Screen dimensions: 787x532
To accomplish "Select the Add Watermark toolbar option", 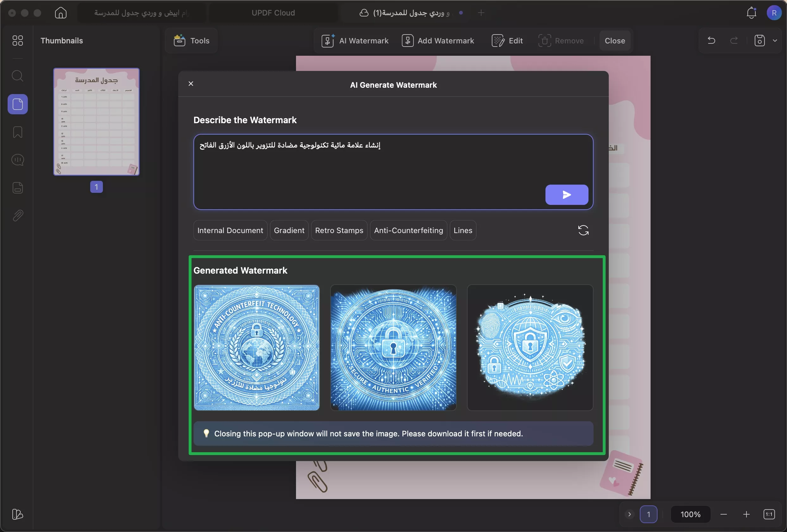I will pyautogui.click(x=438, y=41).
